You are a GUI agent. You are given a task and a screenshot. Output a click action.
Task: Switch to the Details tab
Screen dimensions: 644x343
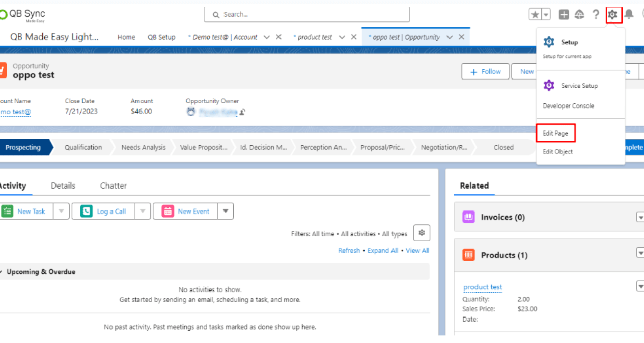pyautogui.click(x=63, y=186)
